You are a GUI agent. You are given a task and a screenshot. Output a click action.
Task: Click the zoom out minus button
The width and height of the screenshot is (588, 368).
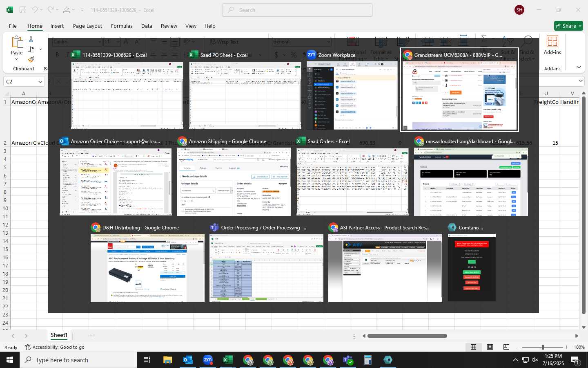pyautogui.click(x=518, y=347)
